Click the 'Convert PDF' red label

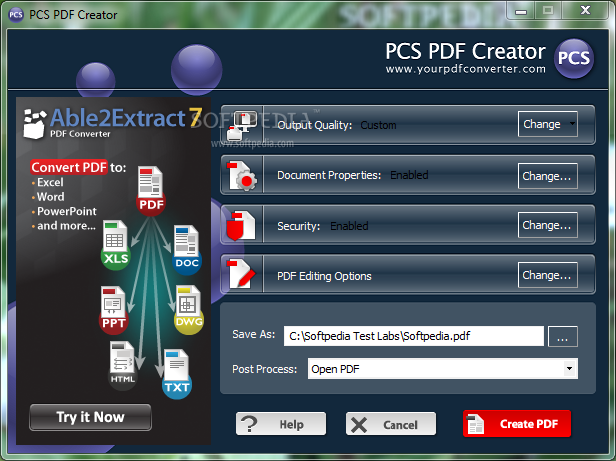[x=69, y=167]
